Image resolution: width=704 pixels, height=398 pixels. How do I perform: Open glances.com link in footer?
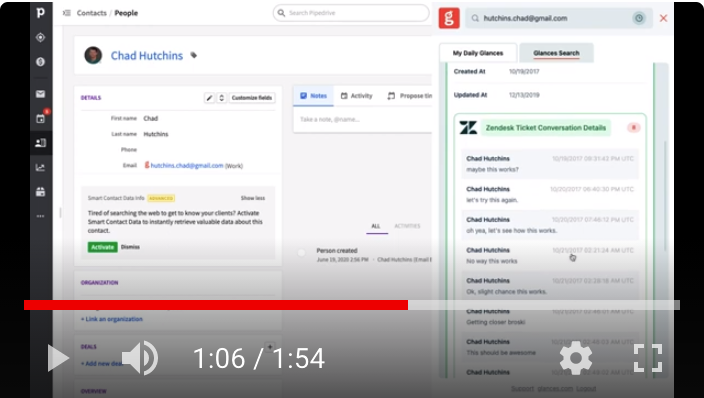555,389
